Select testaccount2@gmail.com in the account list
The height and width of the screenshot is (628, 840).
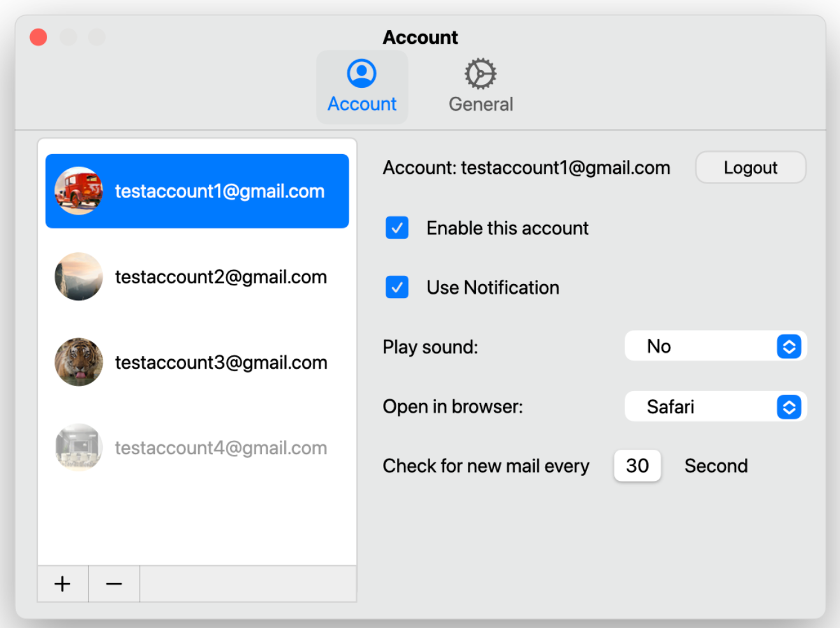click(221, 277)
